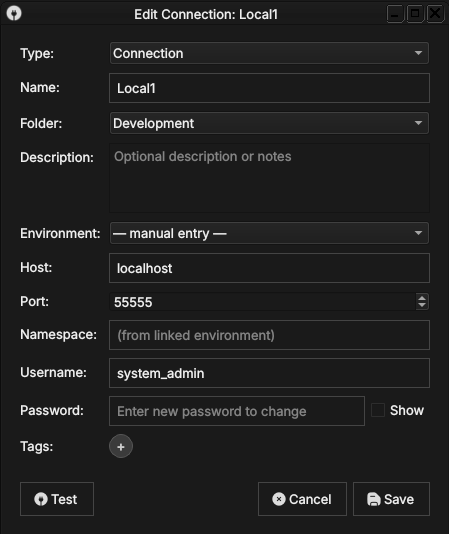Screen dimensions: 449x534
Task: Click the Environment label text
Action: [x=60, y=233]
